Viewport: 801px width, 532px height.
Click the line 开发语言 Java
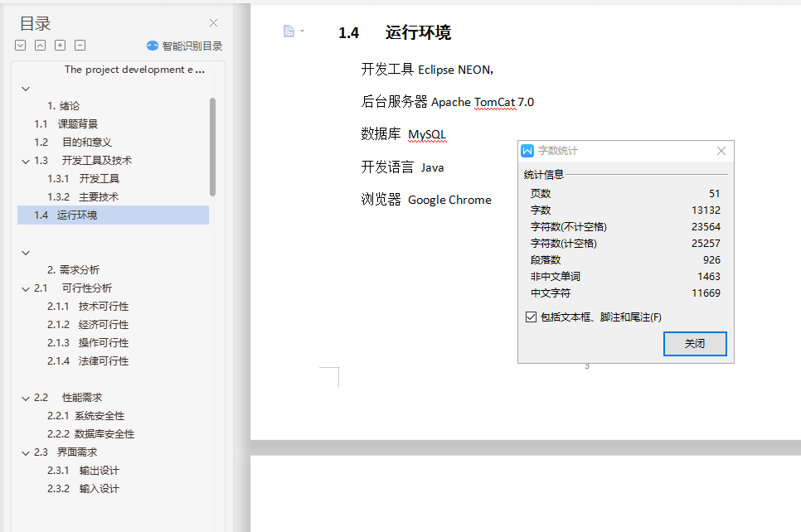(x=402, y=167)
